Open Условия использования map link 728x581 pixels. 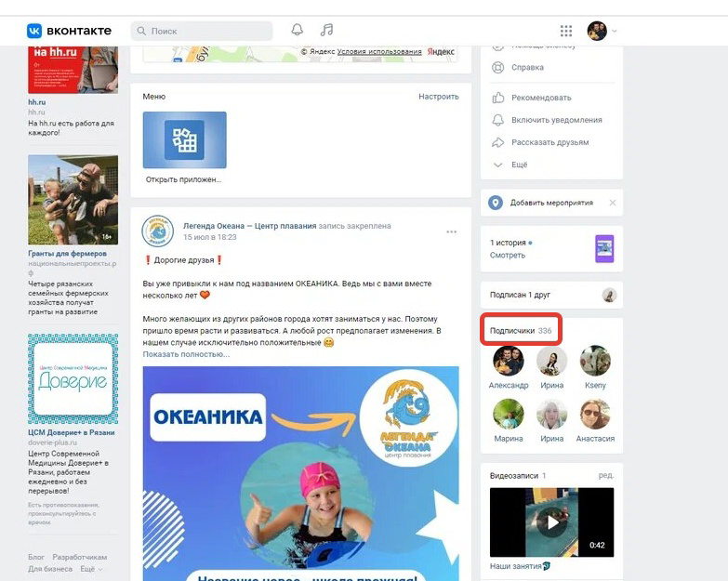[x=379, y=51]
